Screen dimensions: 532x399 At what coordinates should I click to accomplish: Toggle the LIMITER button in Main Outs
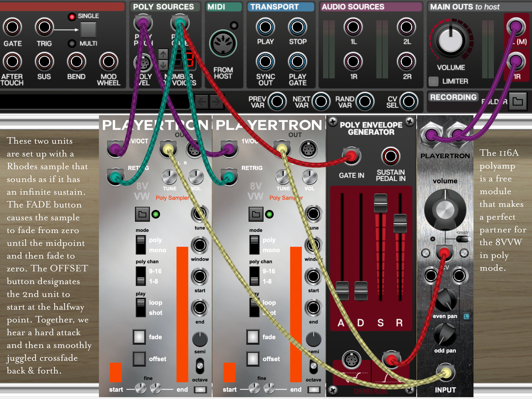[433, 81]
